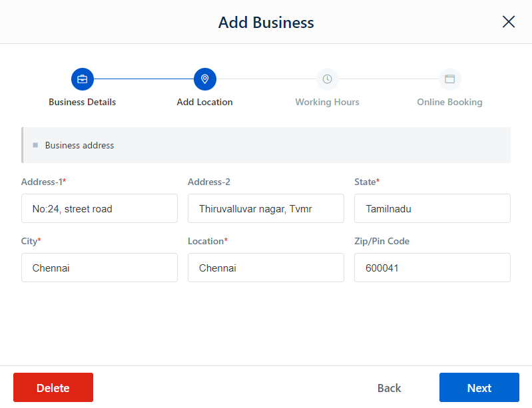The image size is (532, 408).
Task: Click the Address-1 input field
Action: tap(99, 208)
